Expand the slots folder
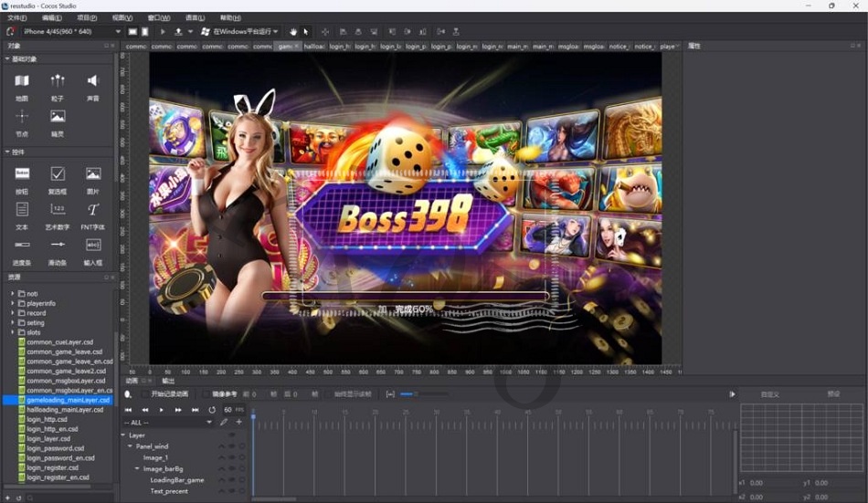The image size is (868, 503). tap(13, 332)
